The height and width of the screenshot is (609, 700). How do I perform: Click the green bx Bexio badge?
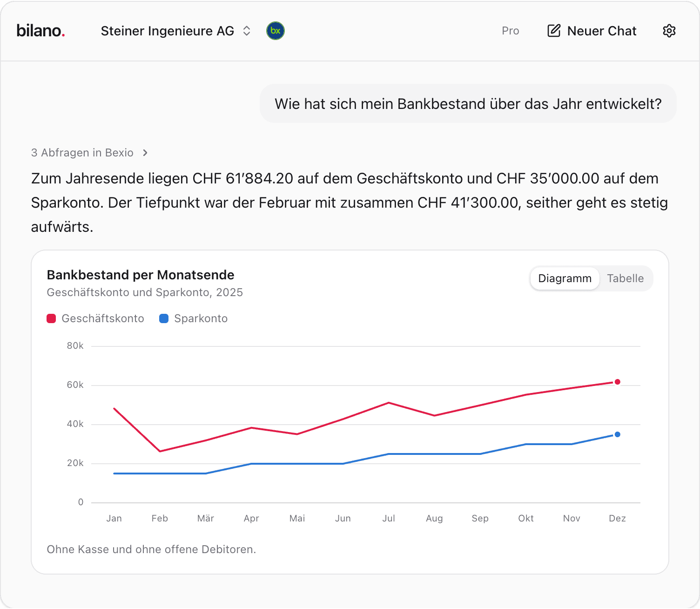tap(276, 31)
